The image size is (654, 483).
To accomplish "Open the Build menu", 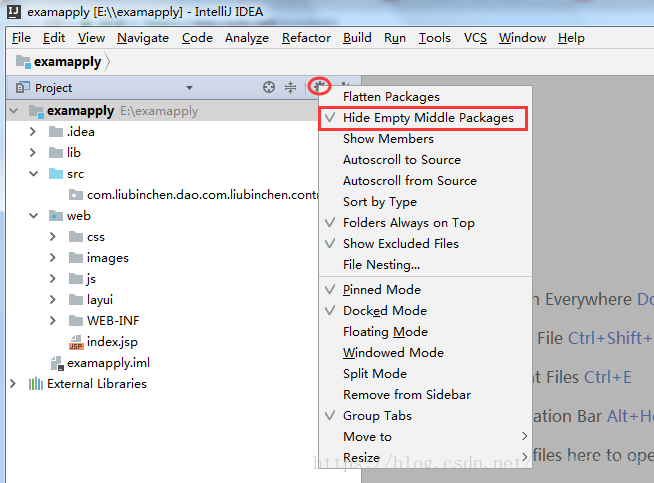I will click(357, 38).
